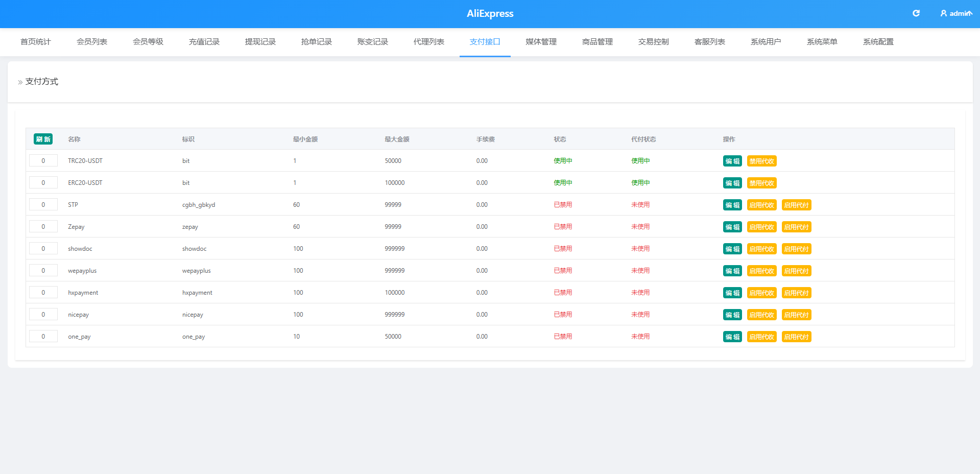This screenshot has width=980, height=474.
Task: Click the refresh icon in top header
Action: coord(916,13)
